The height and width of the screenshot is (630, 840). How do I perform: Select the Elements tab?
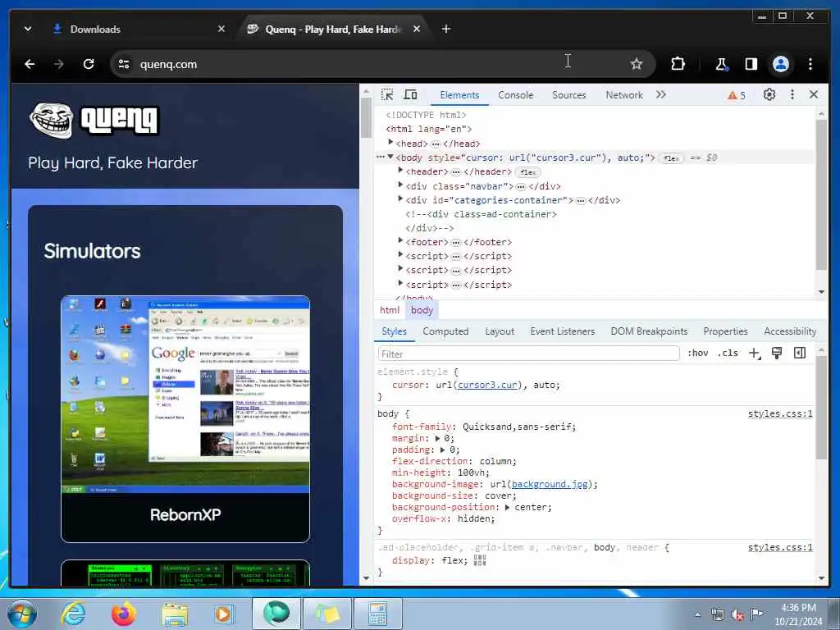click(x=459, y=95)
